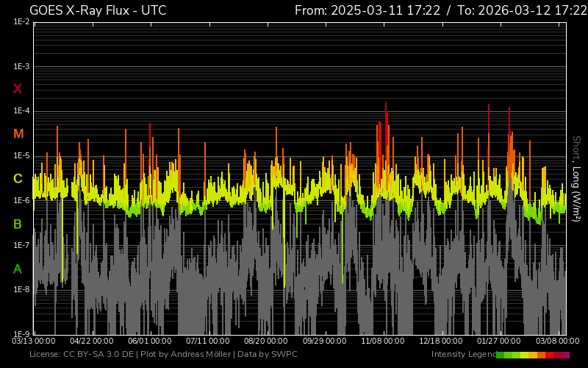Click the 1E-2 y-axis label
The height and width of the screenshot is (368, 588).
point(21,22)
